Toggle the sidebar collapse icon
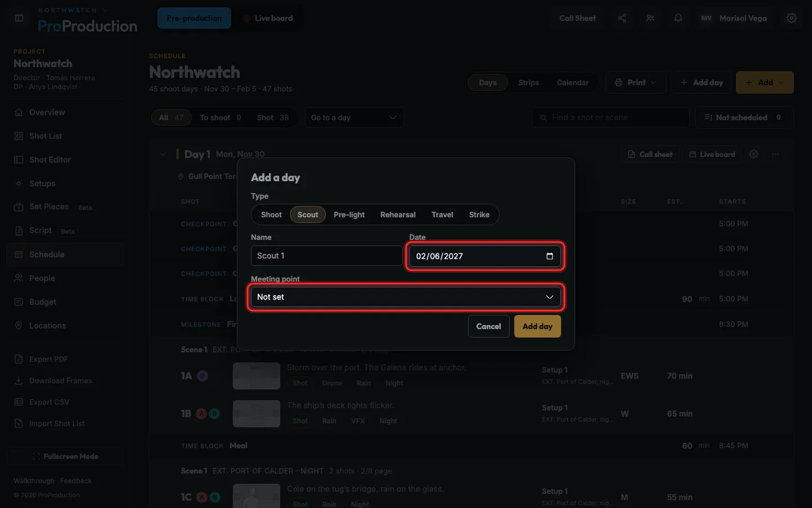 19,18
